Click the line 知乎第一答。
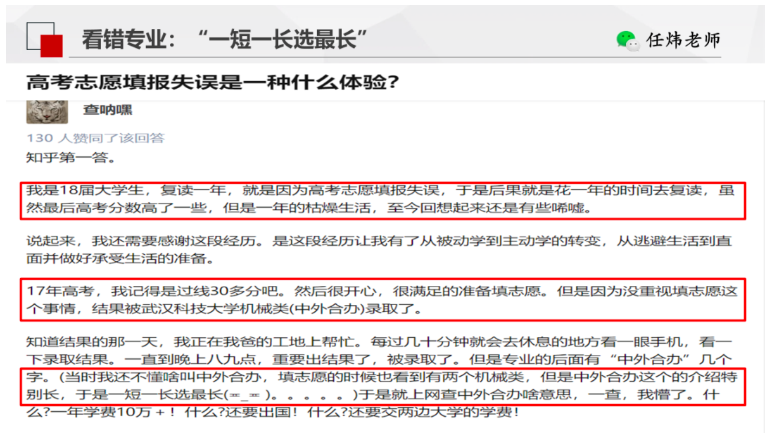The image size is (765, 441). [71, 158]
